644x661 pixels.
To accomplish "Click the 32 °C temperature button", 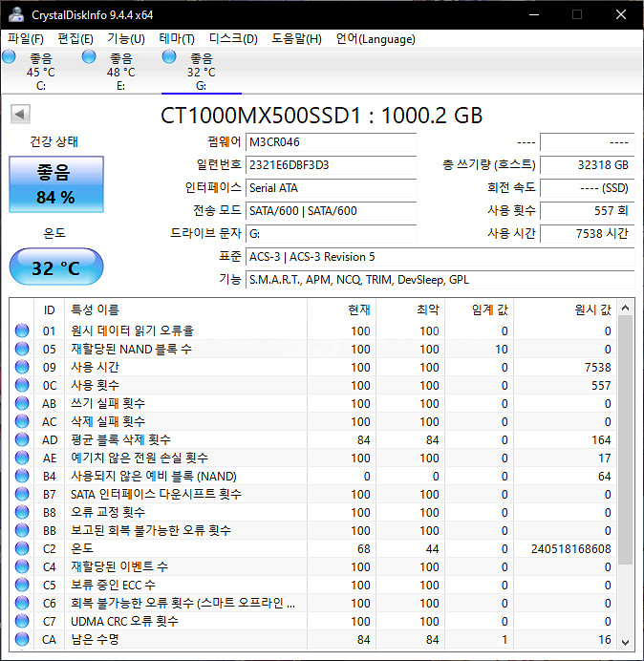I will pos(56,267).
